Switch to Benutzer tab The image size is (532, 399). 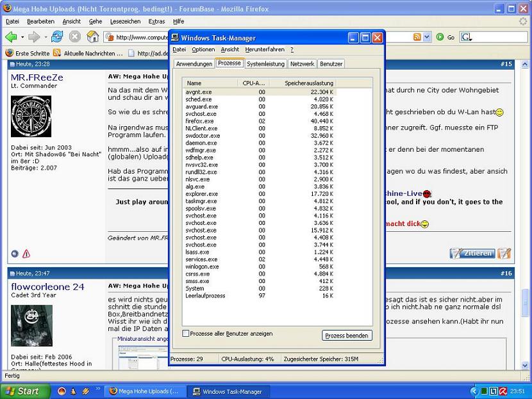click(x=331, y=64)
